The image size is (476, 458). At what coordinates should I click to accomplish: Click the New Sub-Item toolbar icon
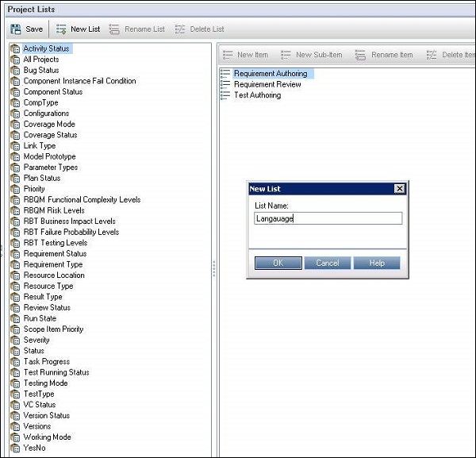286,55
